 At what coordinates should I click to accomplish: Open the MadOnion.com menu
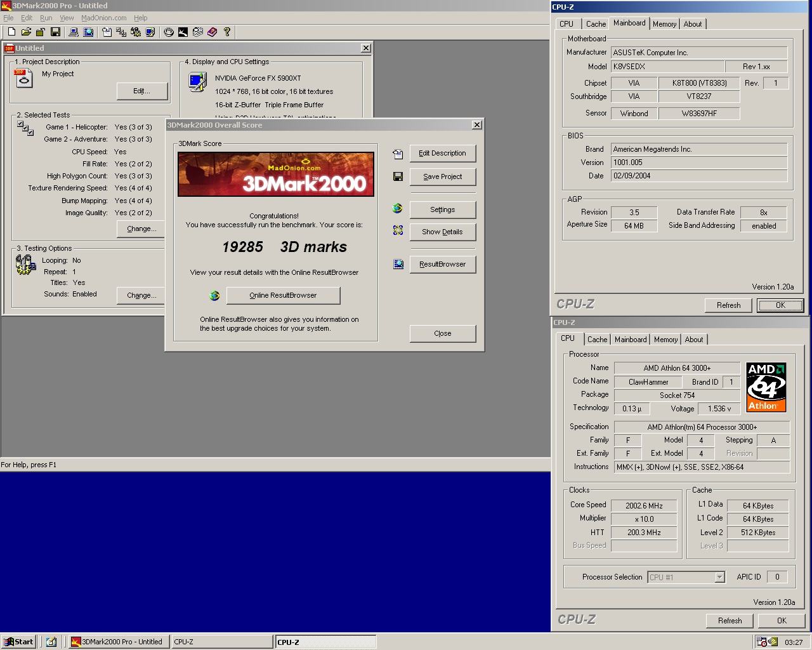pyautogui.click(x=104, y=18)
